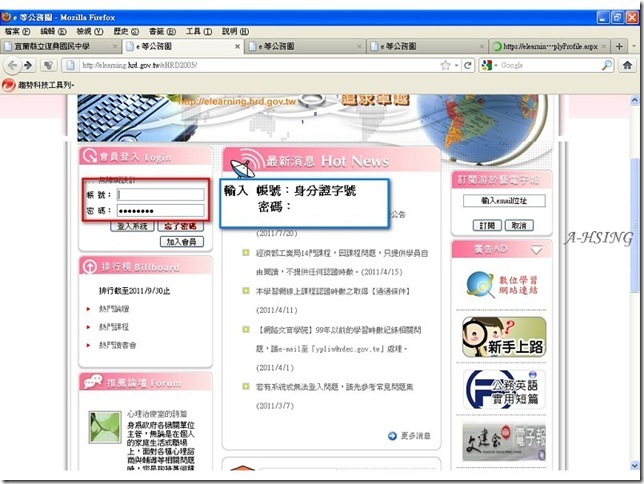Open the 檢視 (View) menu
The height and width of the screenshot is (484, 644).
pos(90,31)
